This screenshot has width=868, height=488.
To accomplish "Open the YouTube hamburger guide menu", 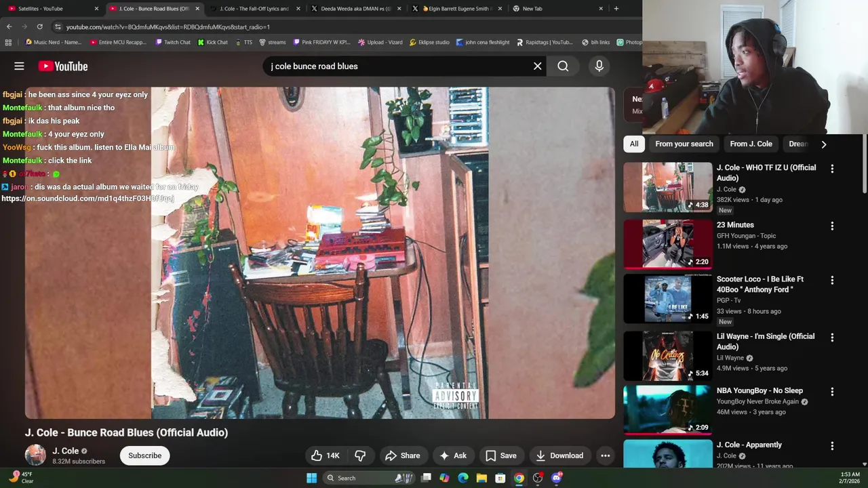I will [x=19, y=66].
